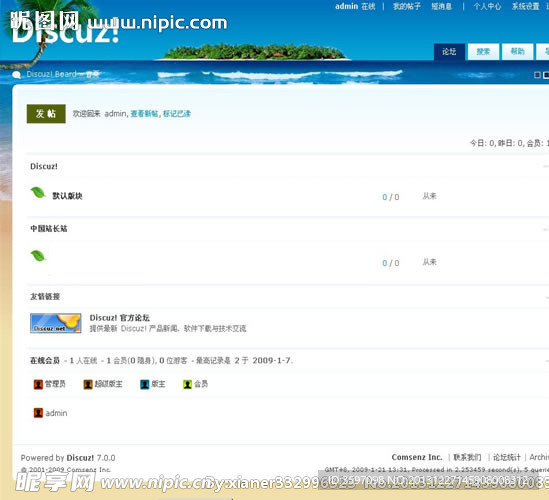Click the Discuz.net link banner thumbnail
Image resolution: width=549 pixels, height=500 pixels.
[x=56, y=323]
